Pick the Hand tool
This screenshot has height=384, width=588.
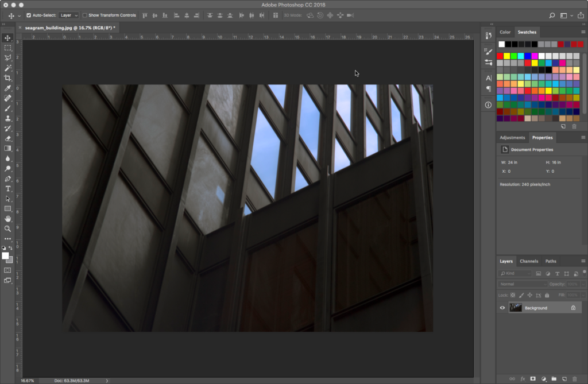[7, 219]
